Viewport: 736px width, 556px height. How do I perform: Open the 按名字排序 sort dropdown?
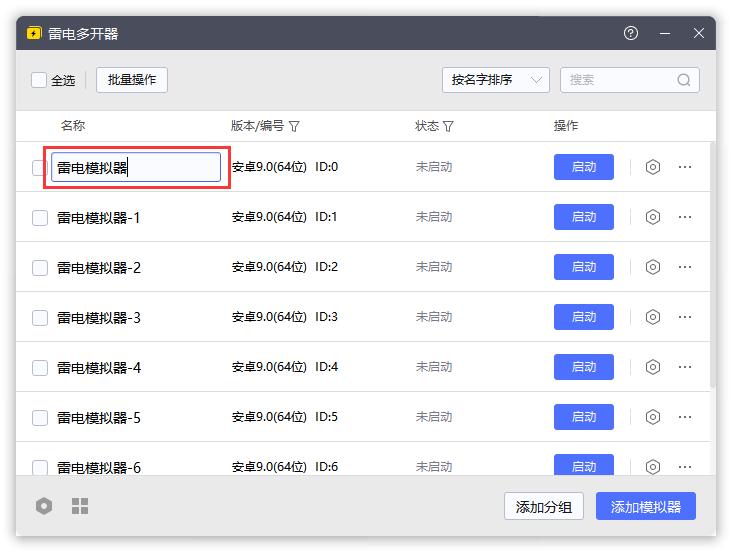(496, 80)
